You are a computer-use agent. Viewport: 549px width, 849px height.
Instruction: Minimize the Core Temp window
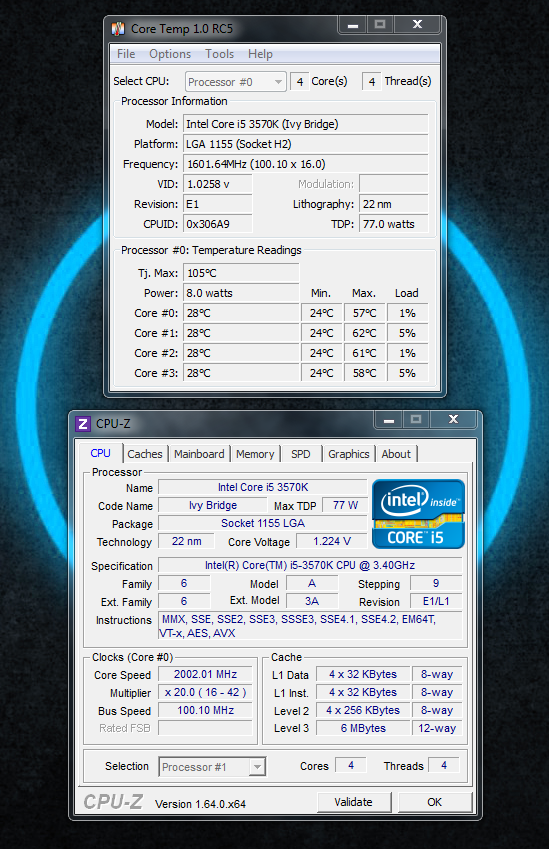coord(352,25)
